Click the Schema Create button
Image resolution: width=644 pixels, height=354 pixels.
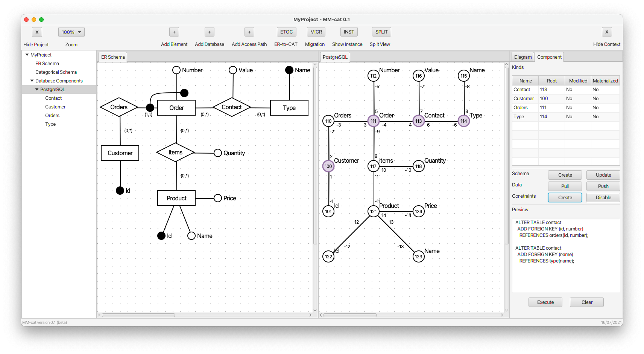tap(565, 175)
